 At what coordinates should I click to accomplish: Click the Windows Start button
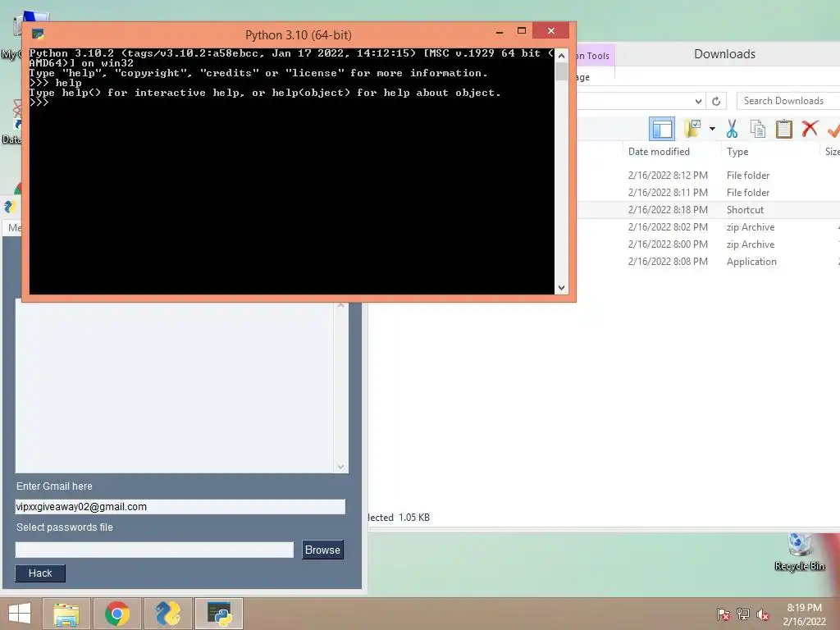20,614
